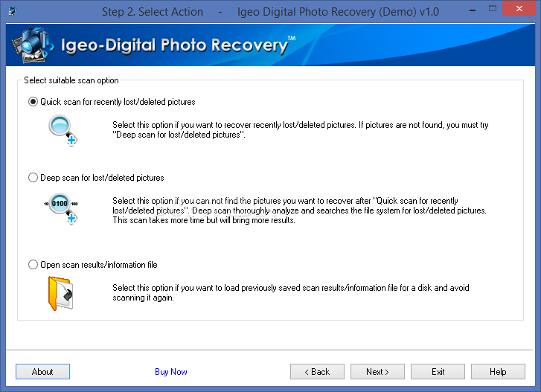This screenshot has height=392, width=541.
Task: Click the load saved scan results description
Action: [x=291, y=292]
